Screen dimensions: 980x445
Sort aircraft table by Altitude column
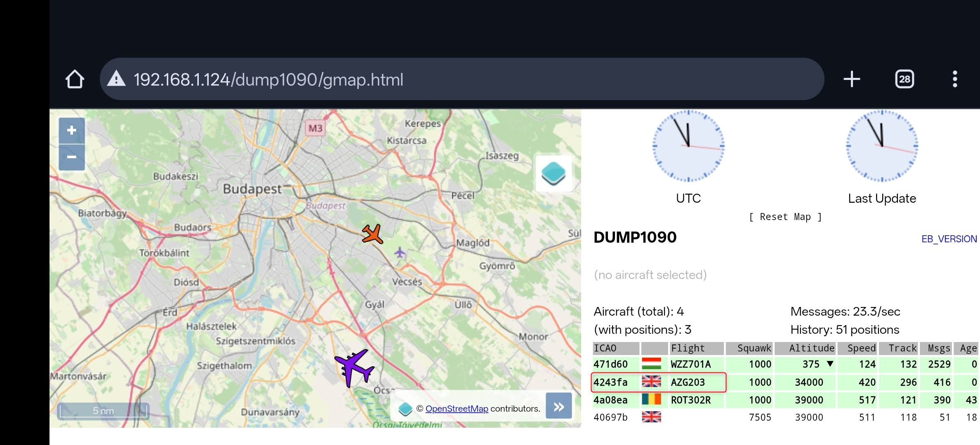(x=811, y=348)
